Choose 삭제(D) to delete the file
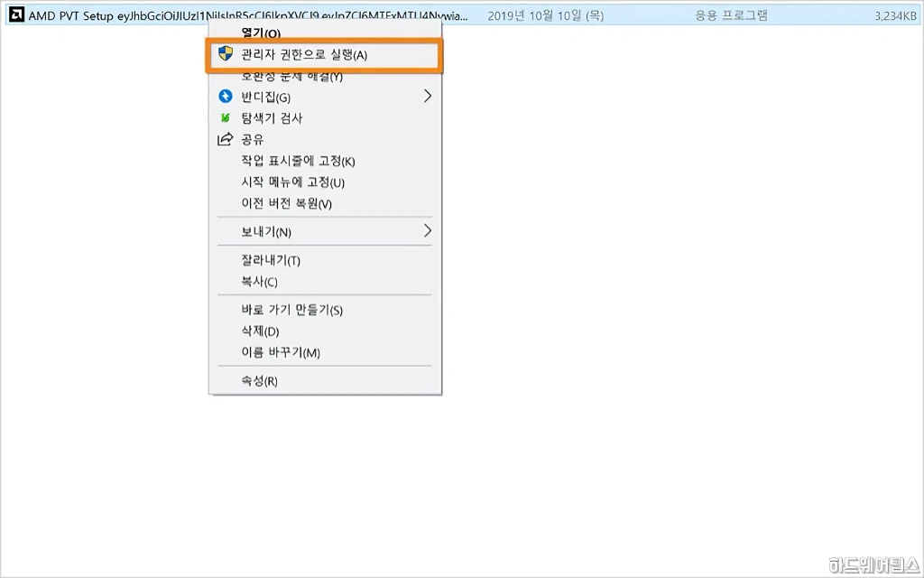Screen dimensions: 924x578 [x=260, y=331]
